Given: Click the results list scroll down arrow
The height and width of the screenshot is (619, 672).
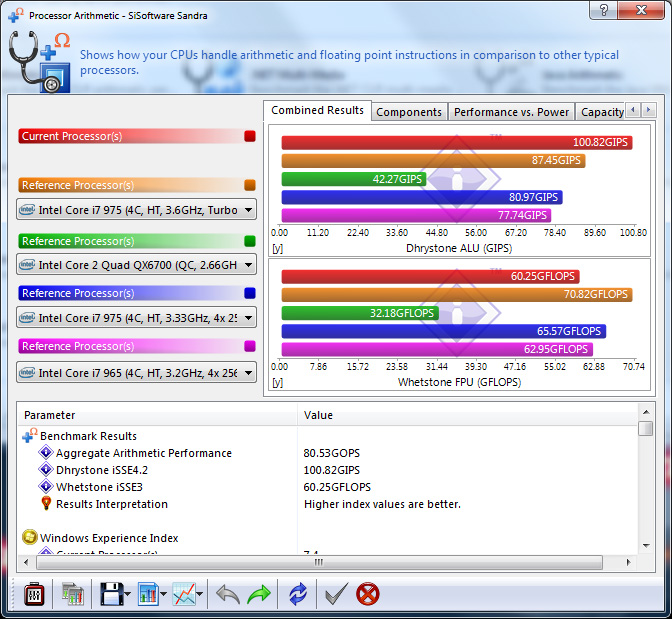Looking at the screenshot, I should tap(646, 546).
